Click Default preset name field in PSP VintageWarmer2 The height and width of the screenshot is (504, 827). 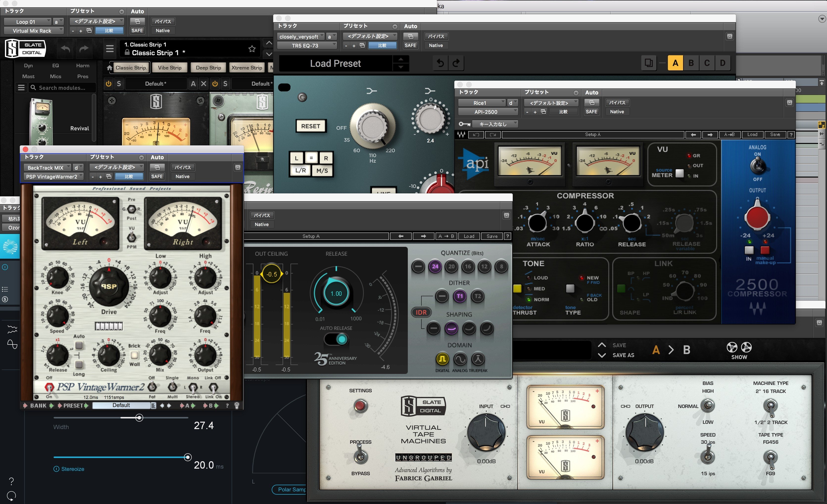121,405
